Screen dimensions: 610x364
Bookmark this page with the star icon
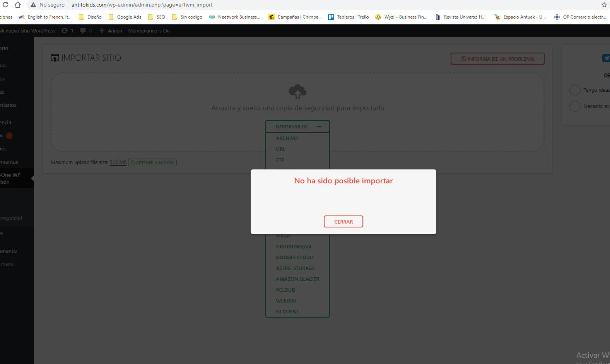point(604,5)
